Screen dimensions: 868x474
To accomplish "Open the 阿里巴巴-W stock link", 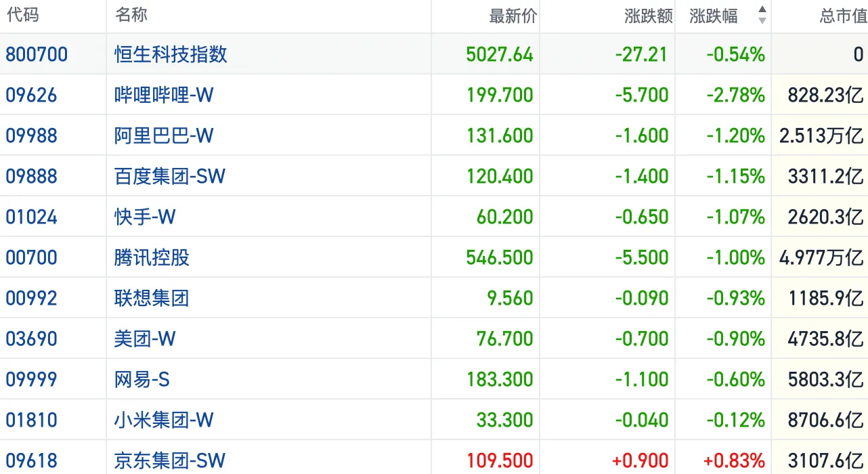I will 164,135.
